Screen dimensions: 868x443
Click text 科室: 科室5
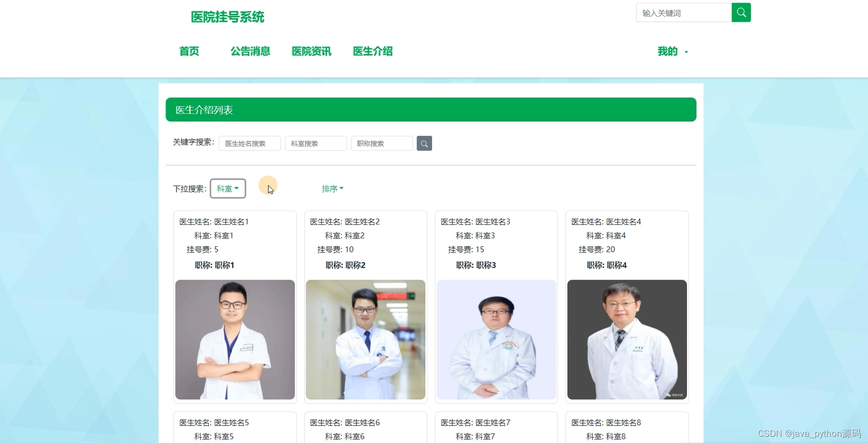[x=214, y=436]
